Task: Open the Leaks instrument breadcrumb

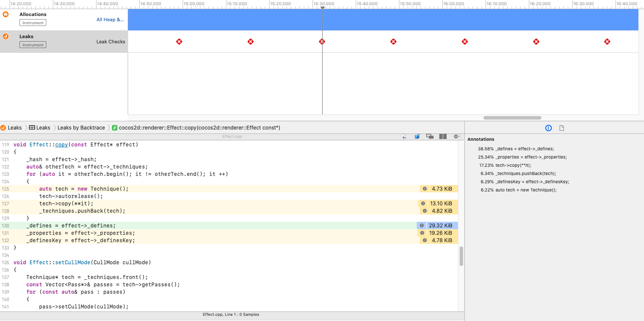Action: [x=11, y=128]
